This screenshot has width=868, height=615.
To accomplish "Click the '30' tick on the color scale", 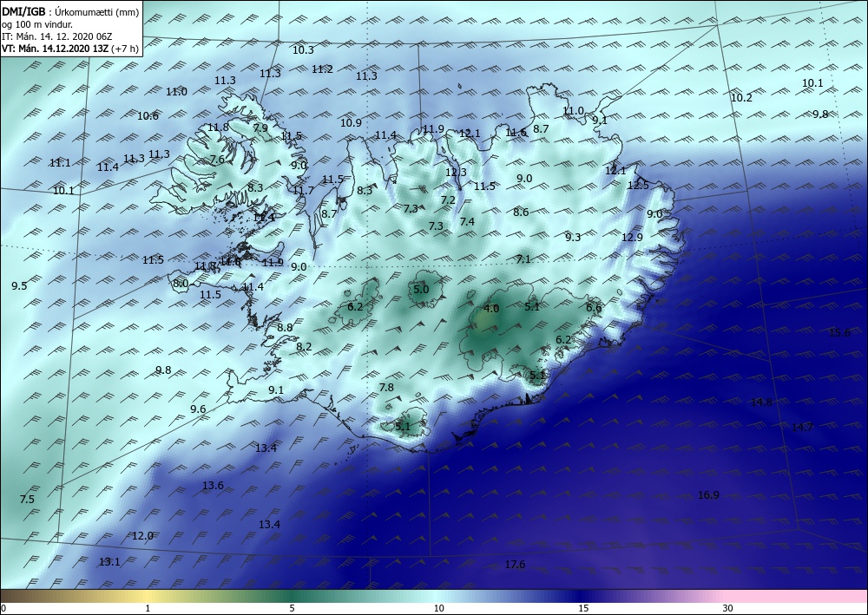I will tap(728, 609).
